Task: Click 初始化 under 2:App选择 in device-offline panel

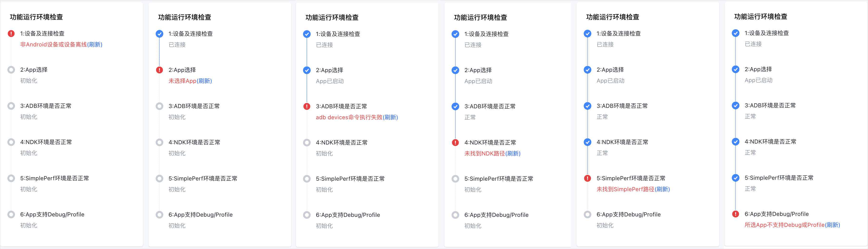Action: pyautogui.click(x=29, y=81)
